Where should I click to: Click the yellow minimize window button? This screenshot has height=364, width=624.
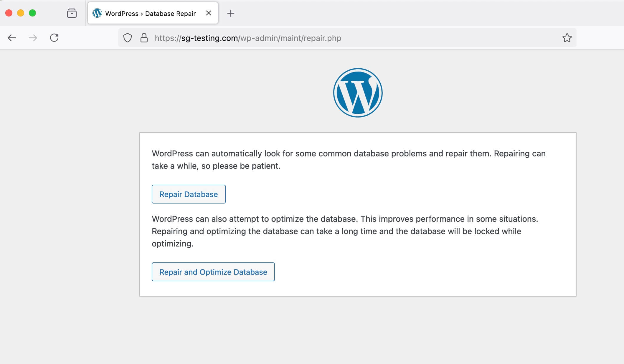tap(21, 13)
